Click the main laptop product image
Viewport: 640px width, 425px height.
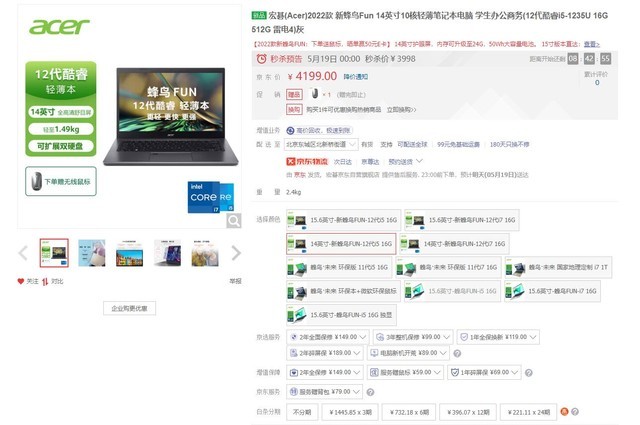tap(171, 116)
